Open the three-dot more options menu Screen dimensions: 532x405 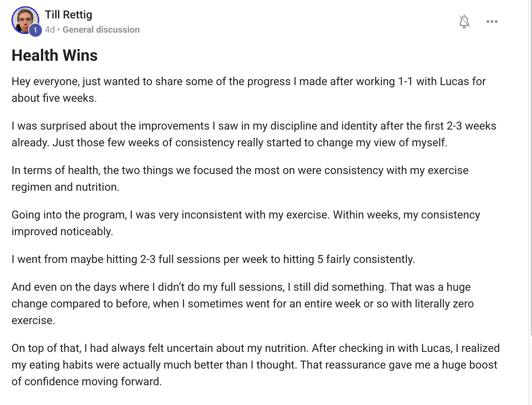pos(492,22)
